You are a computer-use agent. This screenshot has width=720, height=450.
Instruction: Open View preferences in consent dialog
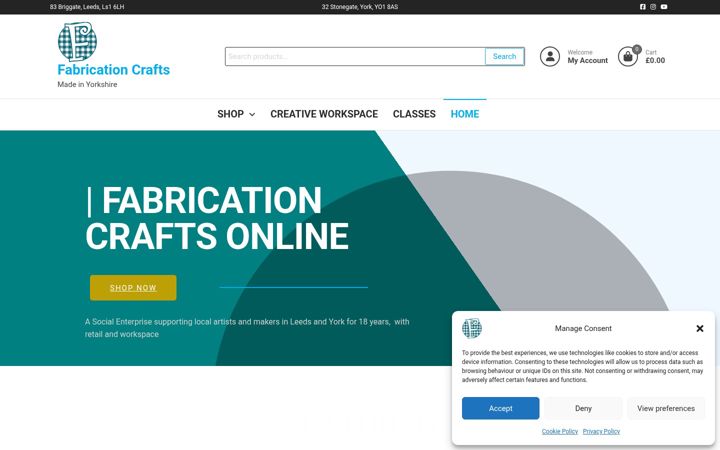coord(666,408)
